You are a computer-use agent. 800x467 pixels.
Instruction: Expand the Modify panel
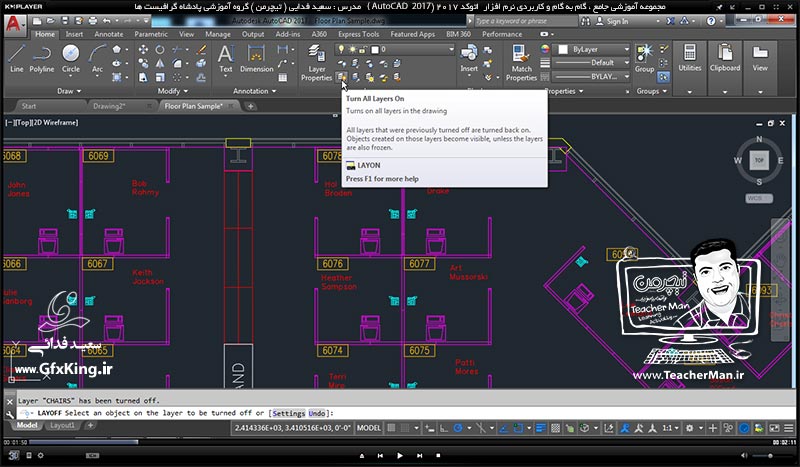[x=172, y=91]
